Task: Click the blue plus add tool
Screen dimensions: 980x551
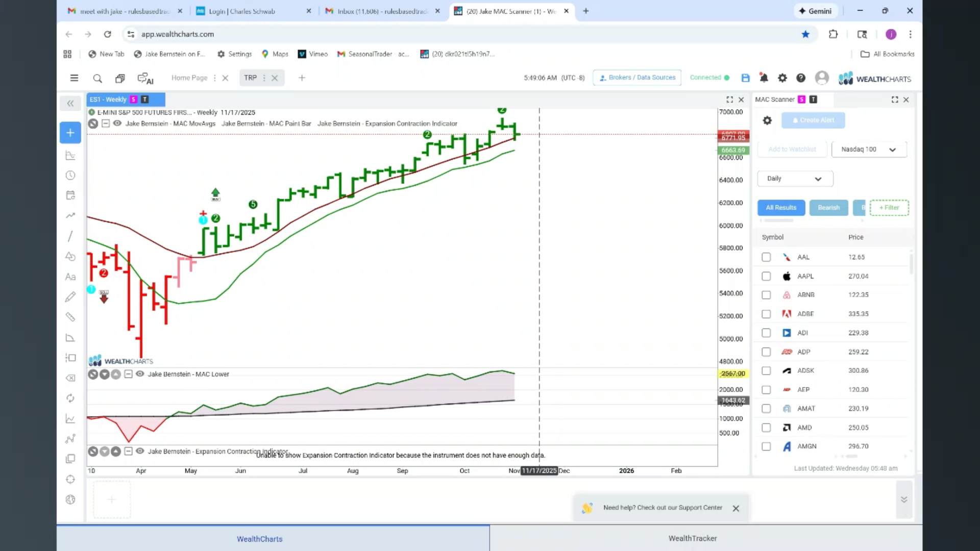Action: coord(70,133)
